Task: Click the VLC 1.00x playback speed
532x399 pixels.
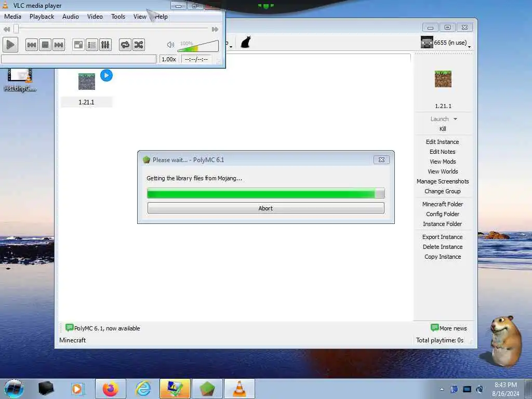Action: 169,59
